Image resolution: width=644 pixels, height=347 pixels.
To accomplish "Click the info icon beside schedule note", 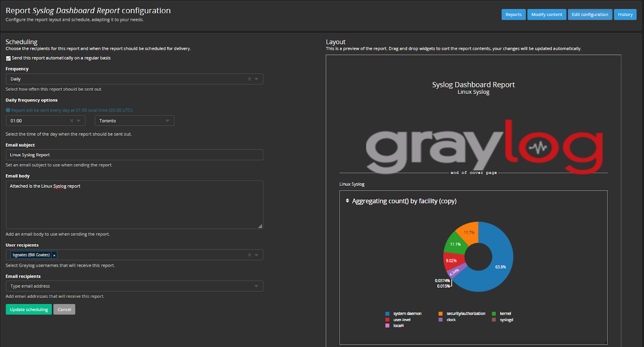I will 8,110.
